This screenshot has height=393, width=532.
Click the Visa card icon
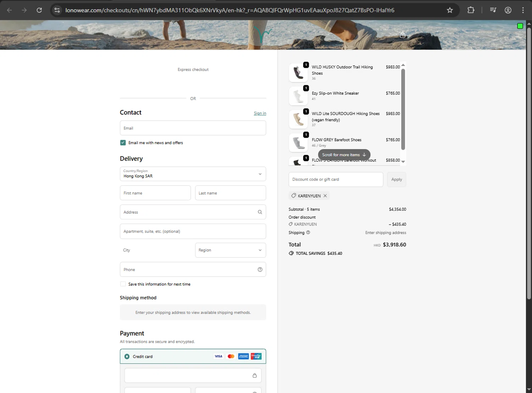coord(218,356)
